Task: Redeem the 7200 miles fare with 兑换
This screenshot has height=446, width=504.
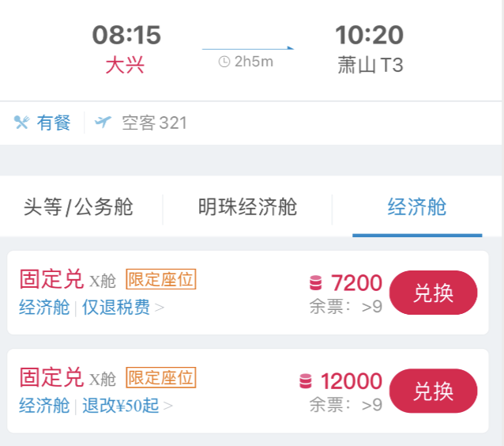Action: (x=433, y=293)
